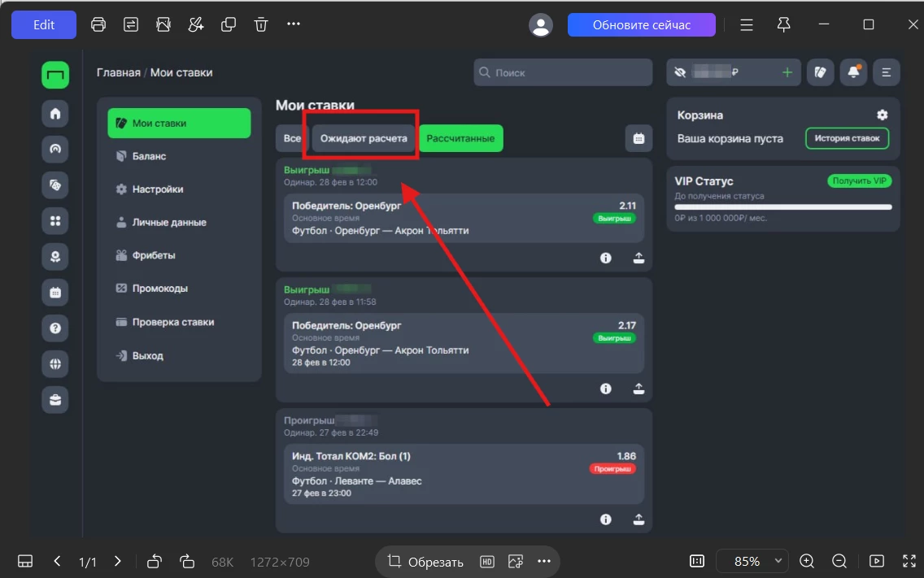
Task: Click the notification bell icon
Action: (x=853, y=72)
